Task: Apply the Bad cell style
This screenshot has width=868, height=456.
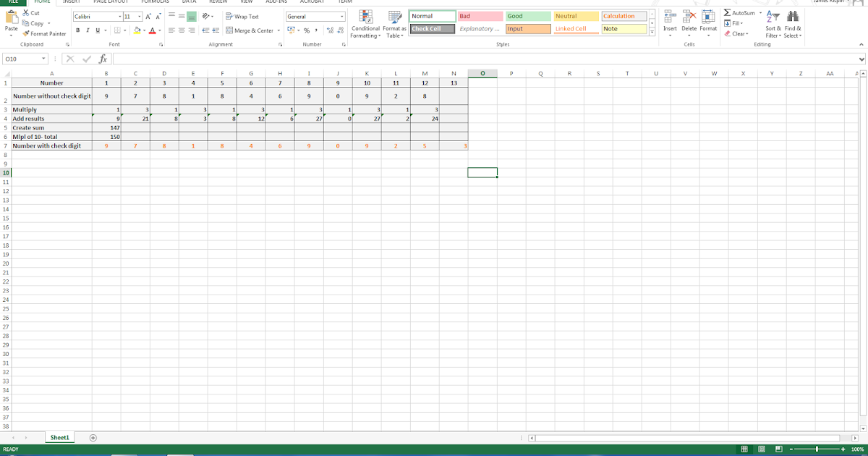Action: pos(480,16)
